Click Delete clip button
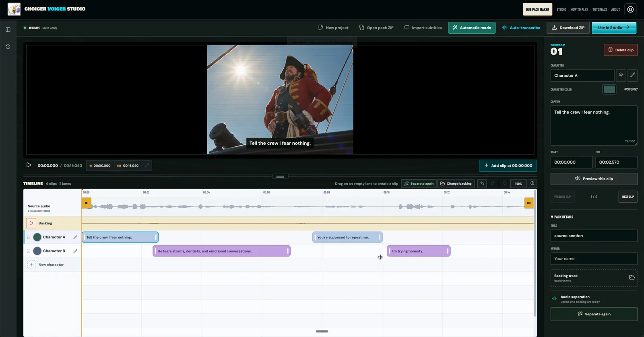Viewport: 644px width, 337px height. pos(620,50)
